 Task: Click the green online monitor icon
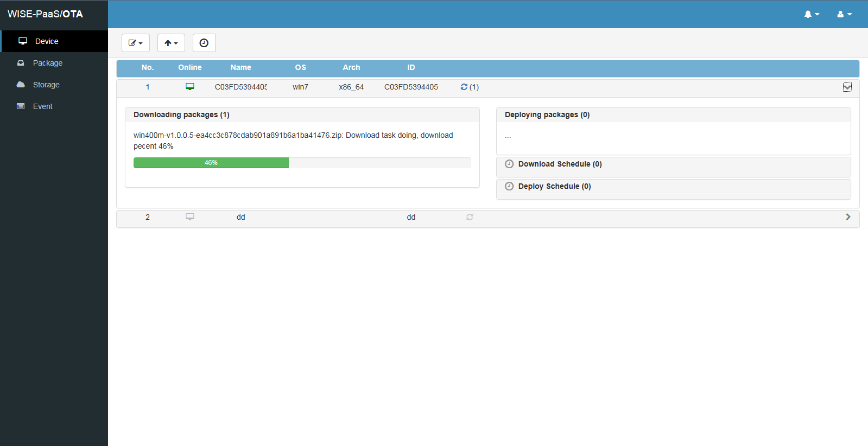click(190, 87)
